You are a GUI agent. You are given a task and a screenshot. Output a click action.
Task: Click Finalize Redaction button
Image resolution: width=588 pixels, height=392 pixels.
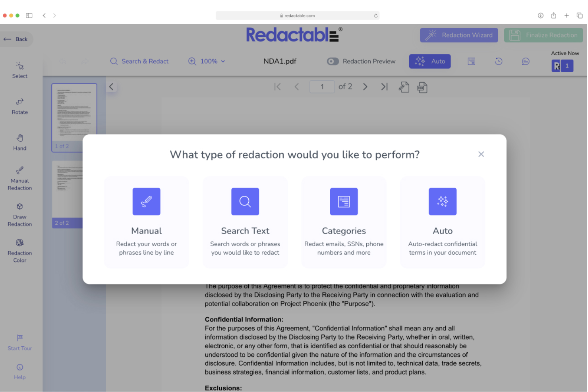click(544, 35)
